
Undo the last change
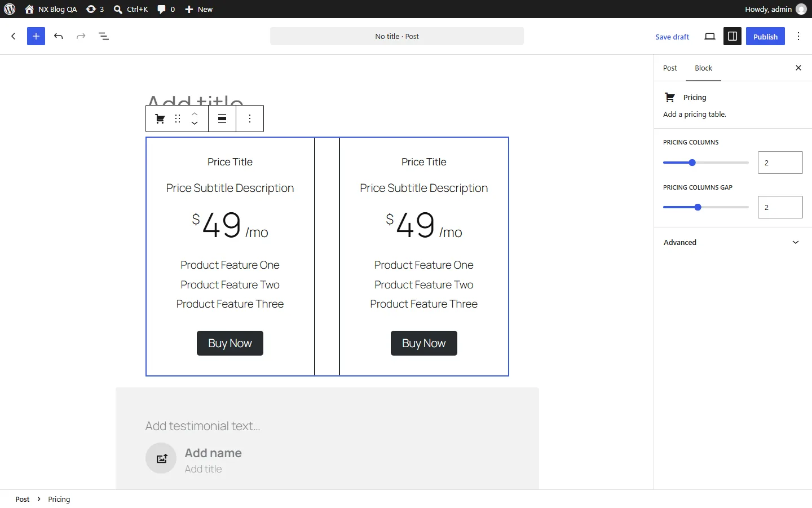(59, 36)
